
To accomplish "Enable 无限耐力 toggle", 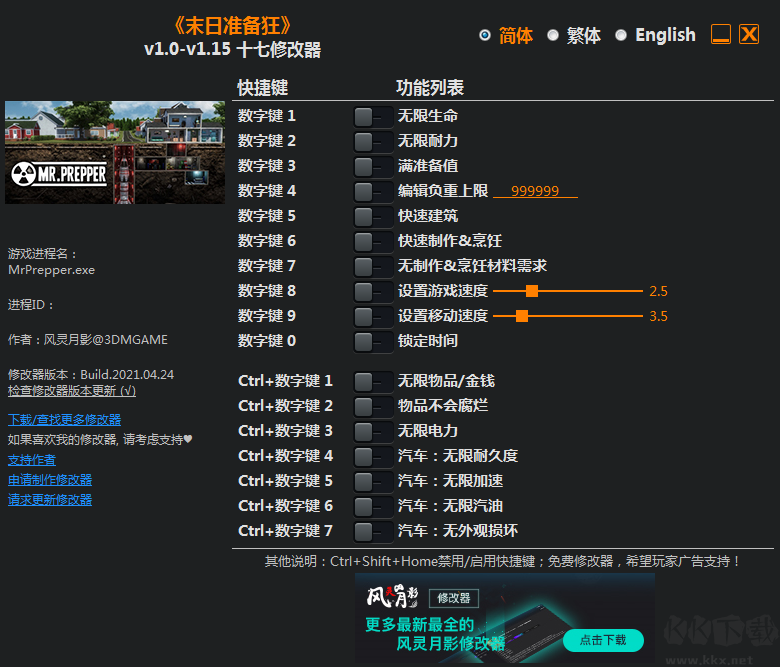I will tap(373, 142).
